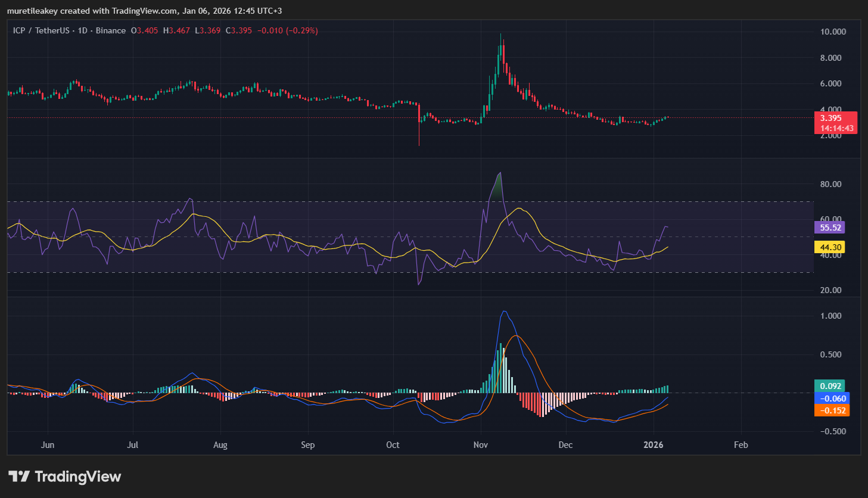Click the purple RSI value label 55.52
This screenshot has height=498, width=868.
(830, 228)
